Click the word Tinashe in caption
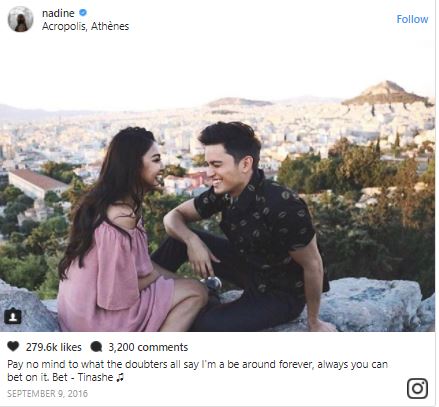This screenshot has height=407, width=439. tap(95, 377)
